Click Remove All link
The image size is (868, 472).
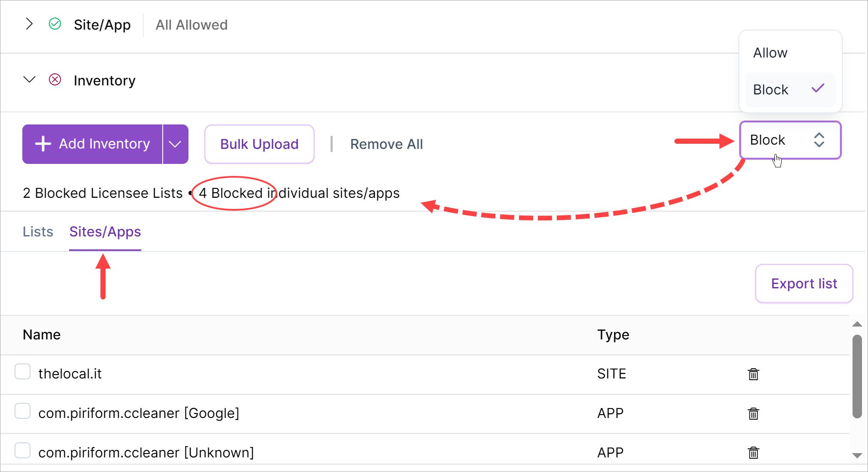coord(386,144)
